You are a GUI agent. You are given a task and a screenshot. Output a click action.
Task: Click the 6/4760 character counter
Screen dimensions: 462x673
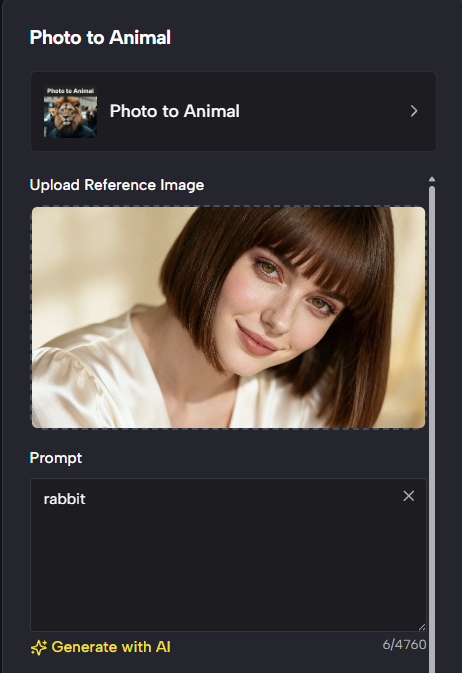tap(404, 644)
